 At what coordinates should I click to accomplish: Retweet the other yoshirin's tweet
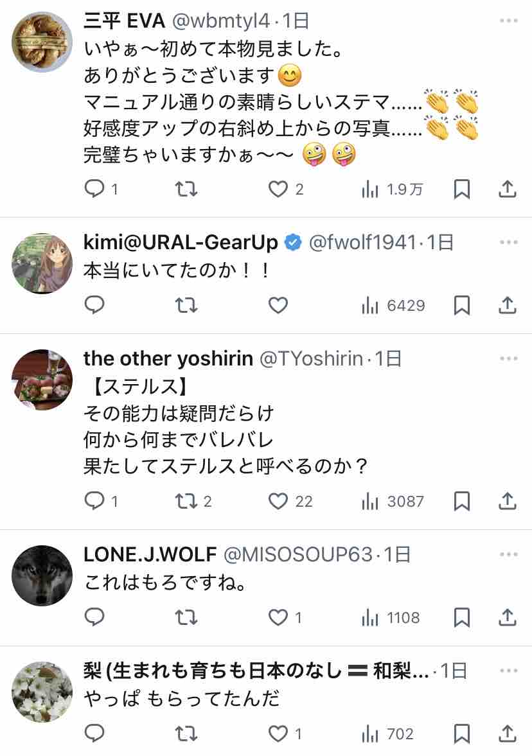[x=186, y=501]
